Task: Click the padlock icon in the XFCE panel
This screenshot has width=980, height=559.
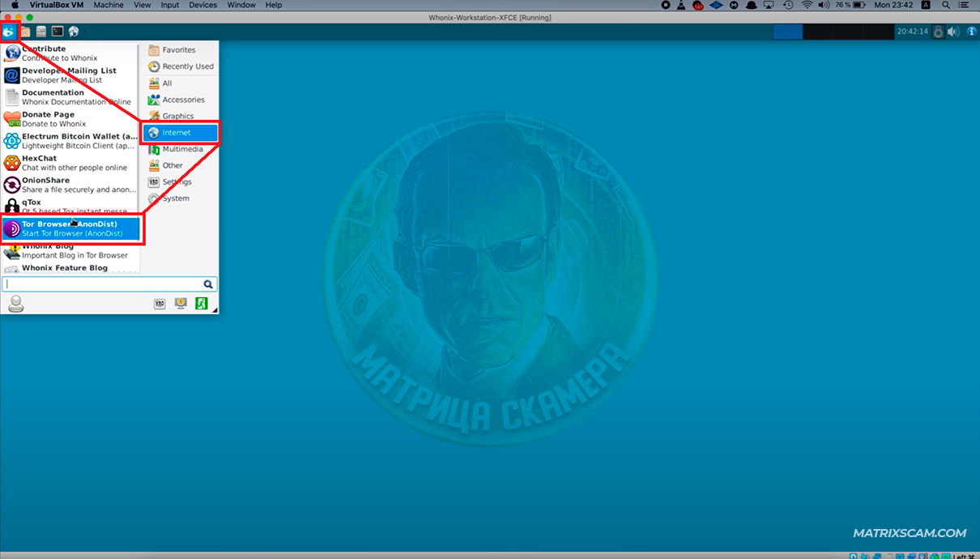Action: click(x=938, y=32)
